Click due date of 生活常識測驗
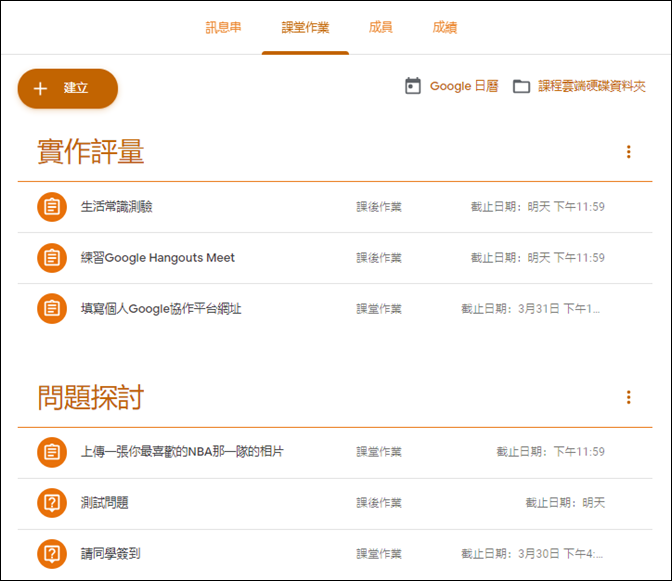 (x=538, y=207)
